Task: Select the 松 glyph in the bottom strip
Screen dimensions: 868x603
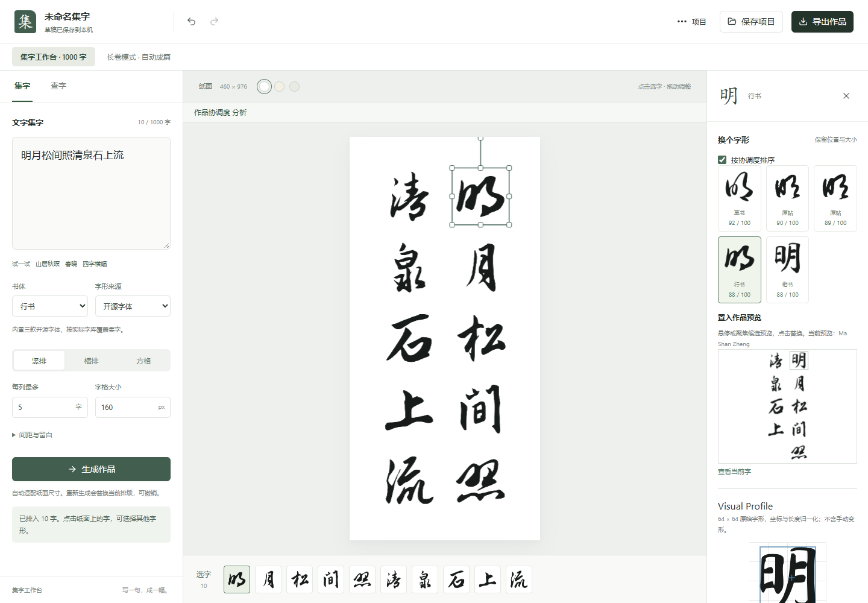Action: pos(300,579)
